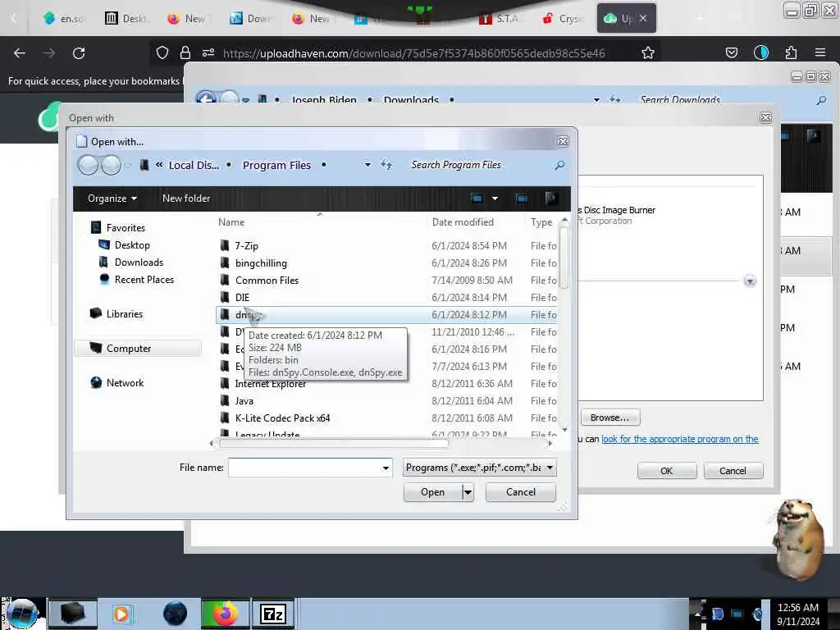Click Firefox back arrow
840x630 pixels.
coord(20,52)
